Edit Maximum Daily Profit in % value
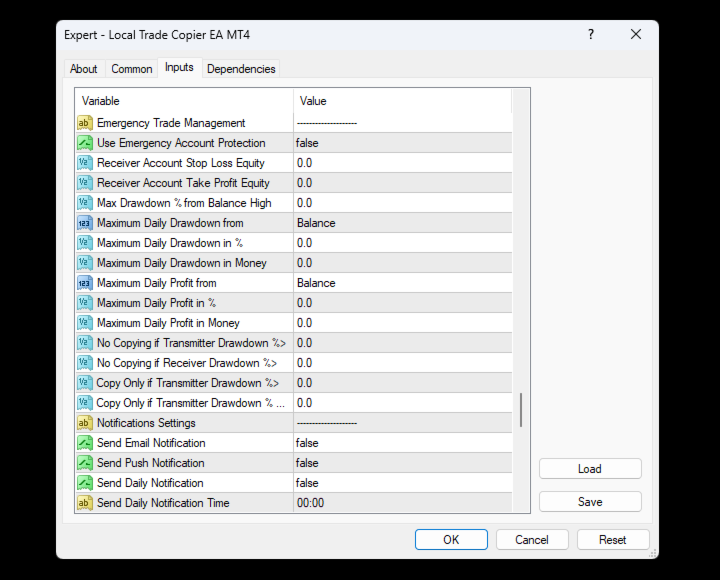The height and width of the screenshot is (580, 720). click(x=402, y=303)
